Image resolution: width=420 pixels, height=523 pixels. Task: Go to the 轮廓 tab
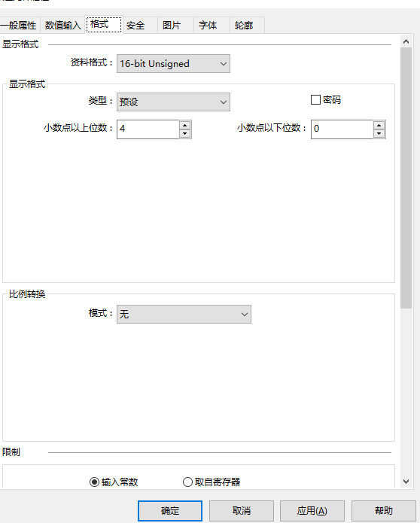[x=244, y=26]
